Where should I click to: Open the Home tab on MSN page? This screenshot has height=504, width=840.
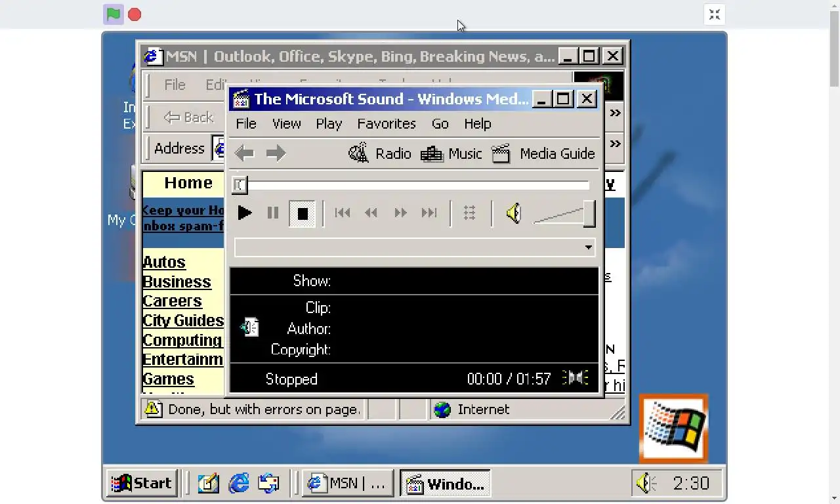coord(188,183)
